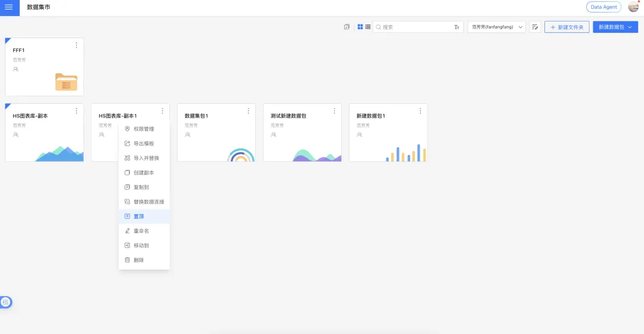Click the users icon on 测试新建数据包

pos(274,135)
